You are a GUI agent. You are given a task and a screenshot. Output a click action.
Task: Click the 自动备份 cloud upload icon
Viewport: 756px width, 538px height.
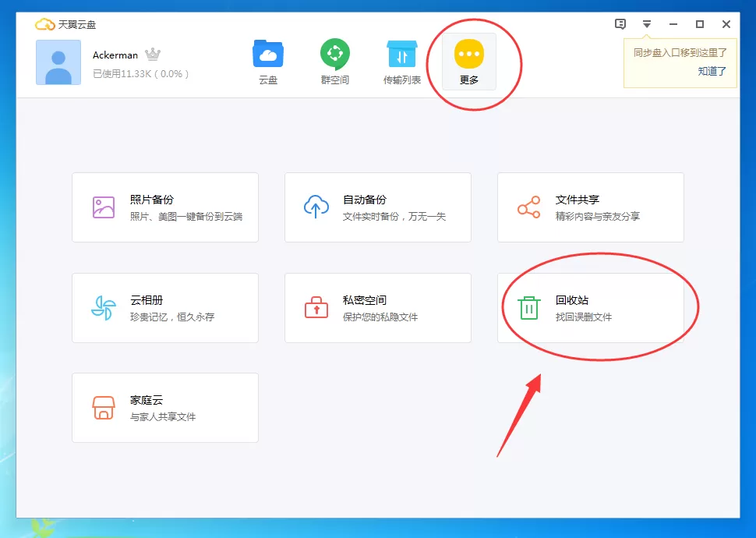coord(316,207)
